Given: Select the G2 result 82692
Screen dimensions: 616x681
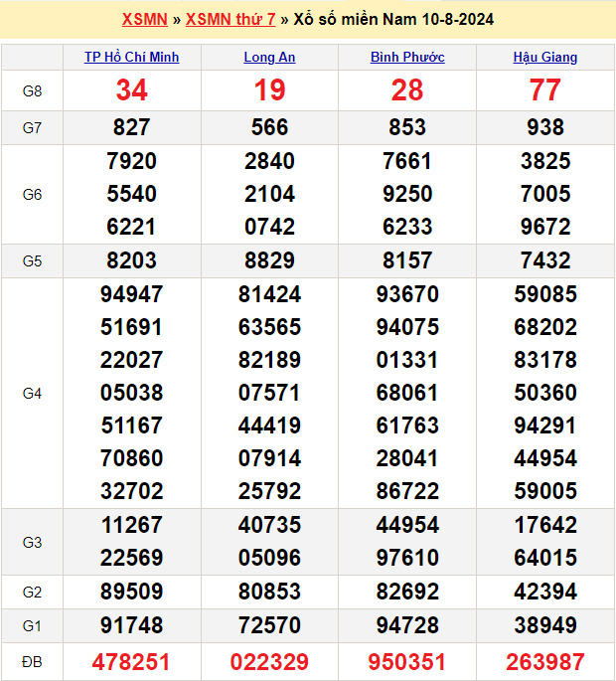Looking at the screenshot, I should point(407,593).
